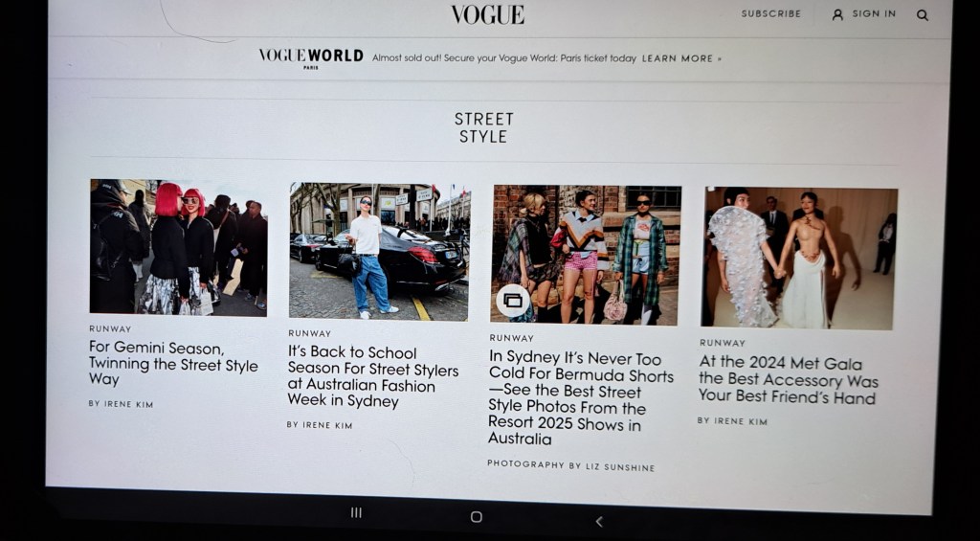The image size is (980, 541).
Task: Click Runway label above Met Gala article
Action: tap(723, 343)
